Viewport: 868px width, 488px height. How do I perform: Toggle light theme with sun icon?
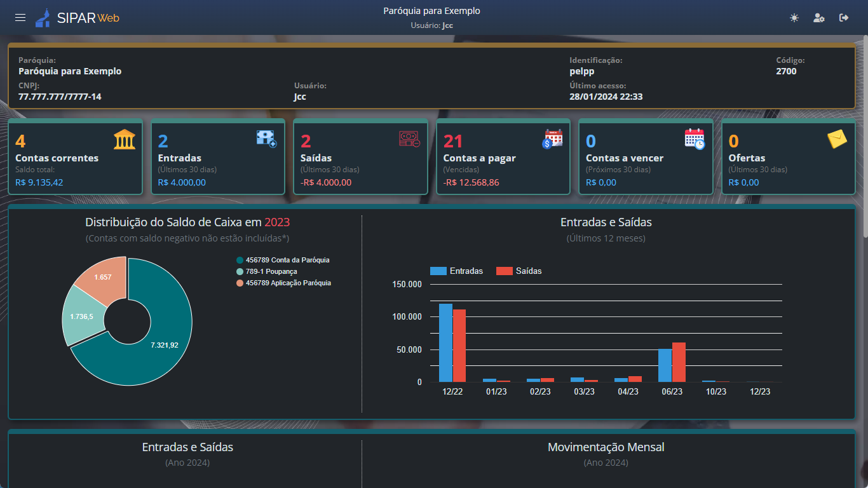(794, 18)
